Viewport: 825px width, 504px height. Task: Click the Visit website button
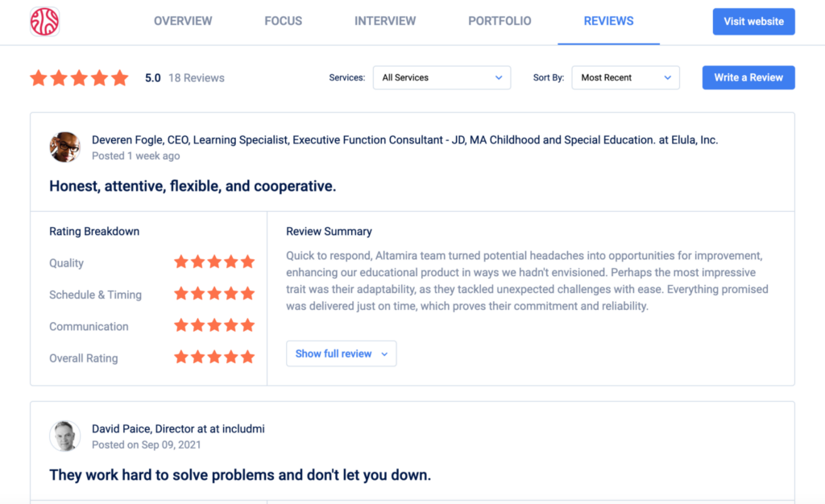pos(753,21)
